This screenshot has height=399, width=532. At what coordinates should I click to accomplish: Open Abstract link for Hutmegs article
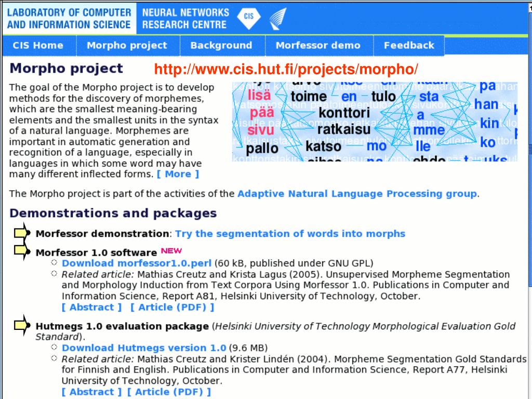click(91, 392)
